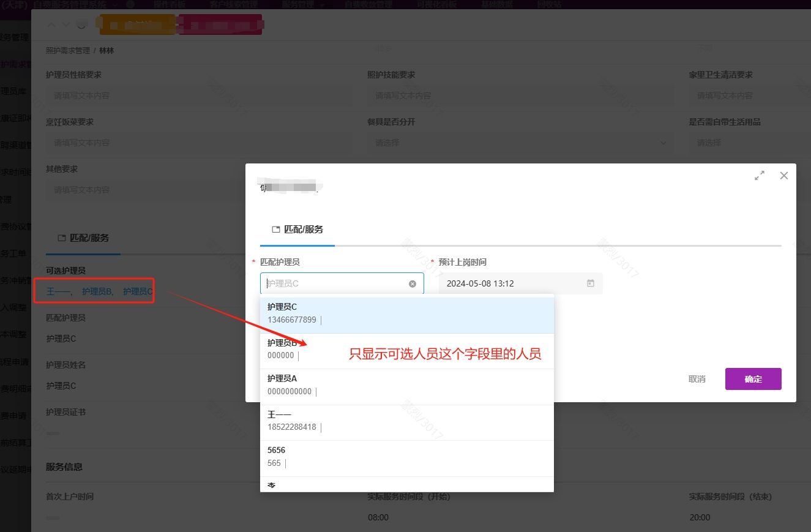
Task: Click the 取消 cancel button
Action: tap(696, 378)
